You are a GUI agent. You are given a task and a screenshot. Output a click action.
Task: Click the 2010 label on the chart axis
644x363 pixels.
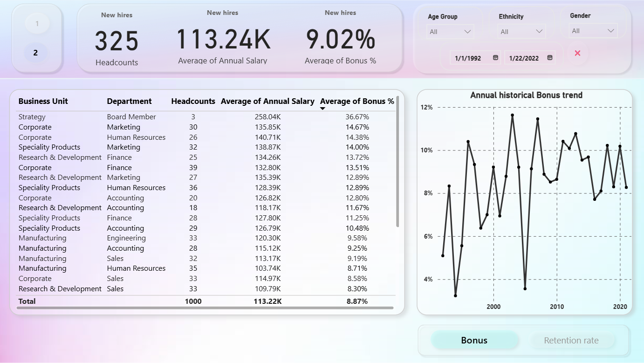[557, 307]
